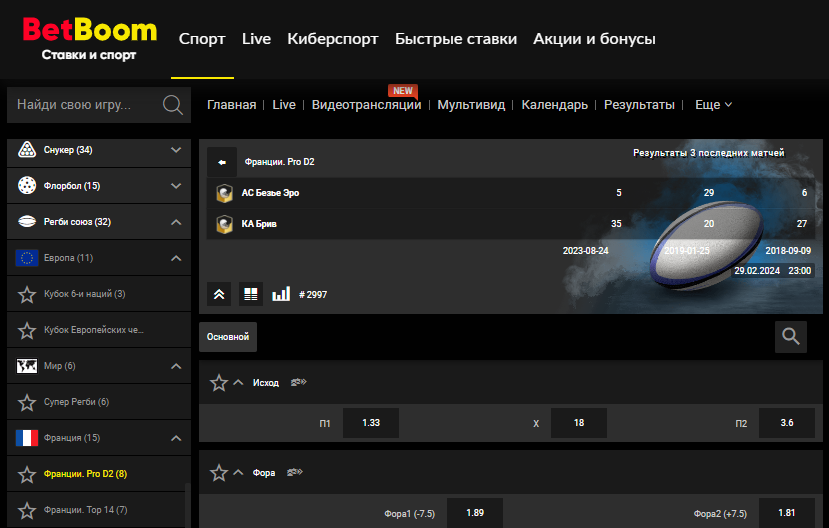Open Результаты link
The width and height of the screenshot is (829, 528).
point(639,105)
